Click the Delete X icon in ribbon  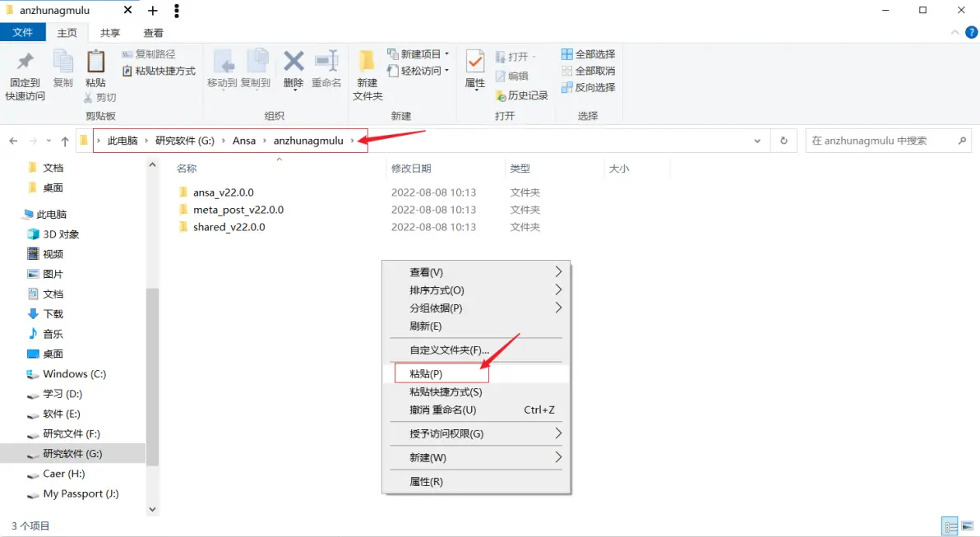(294, 61)
